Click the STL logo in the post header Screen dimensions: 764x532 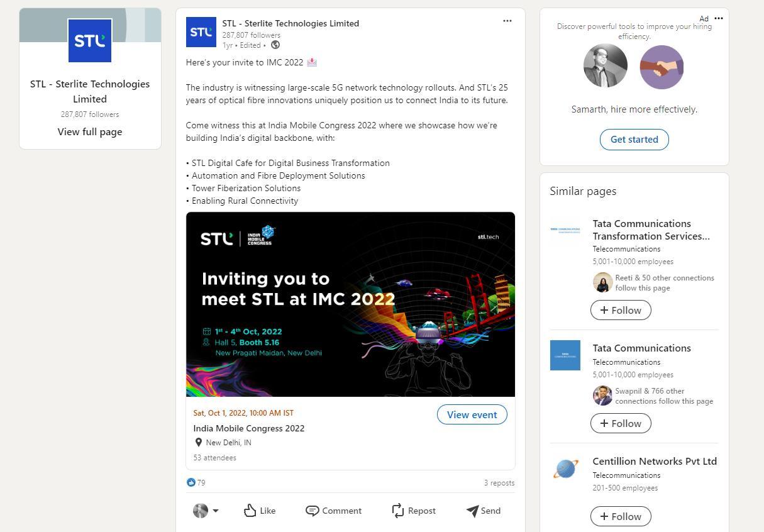[201, 32]
